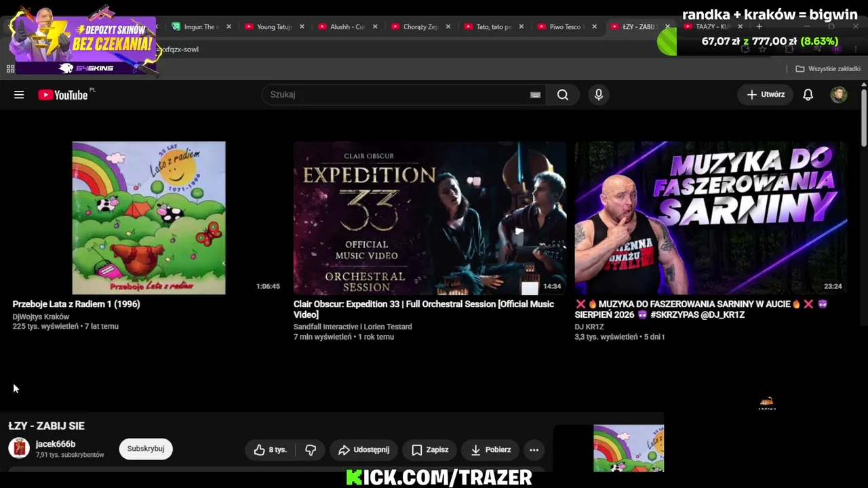Open the browser apps grid icon

(x=10, y=68)
